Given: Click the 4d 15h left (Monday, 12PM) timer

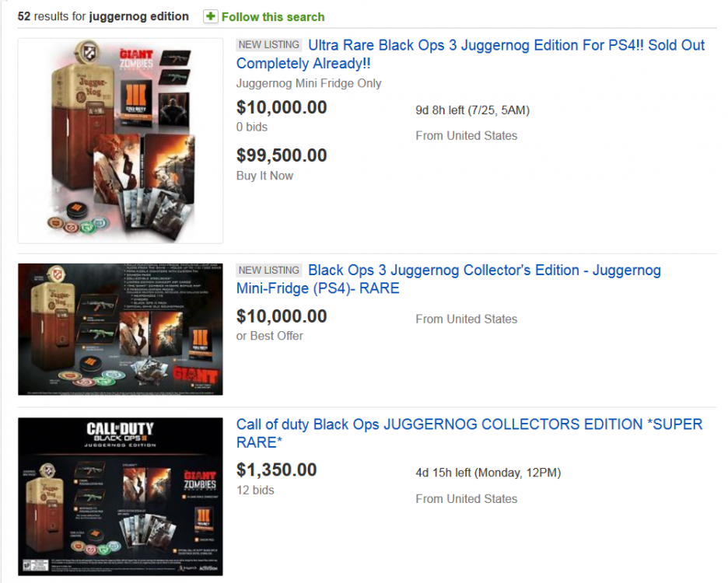Looking at the screenshot, I should [x=488, y=473].
